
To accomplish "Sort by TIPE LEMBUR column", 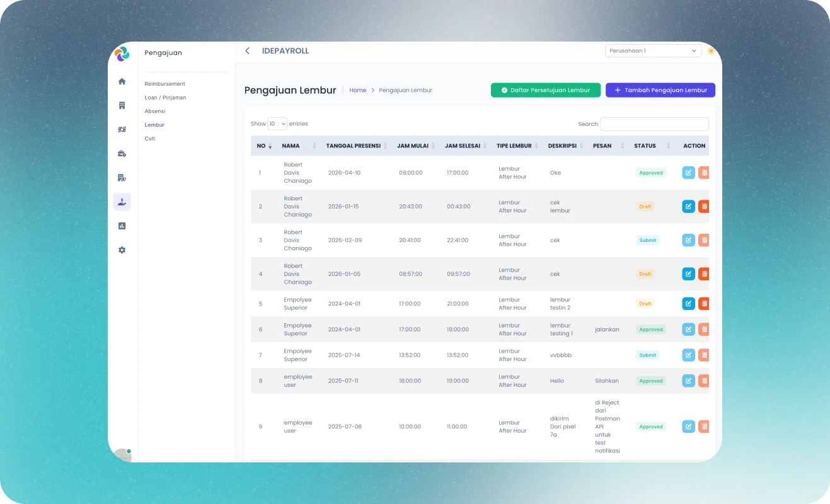I will pyautogui.click(x=517, y=146).
